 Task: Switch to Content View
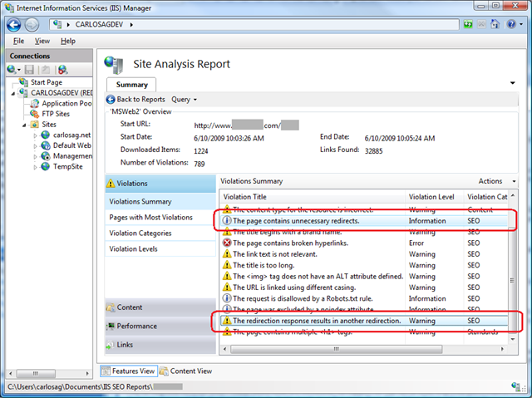[x=186, y=371]
